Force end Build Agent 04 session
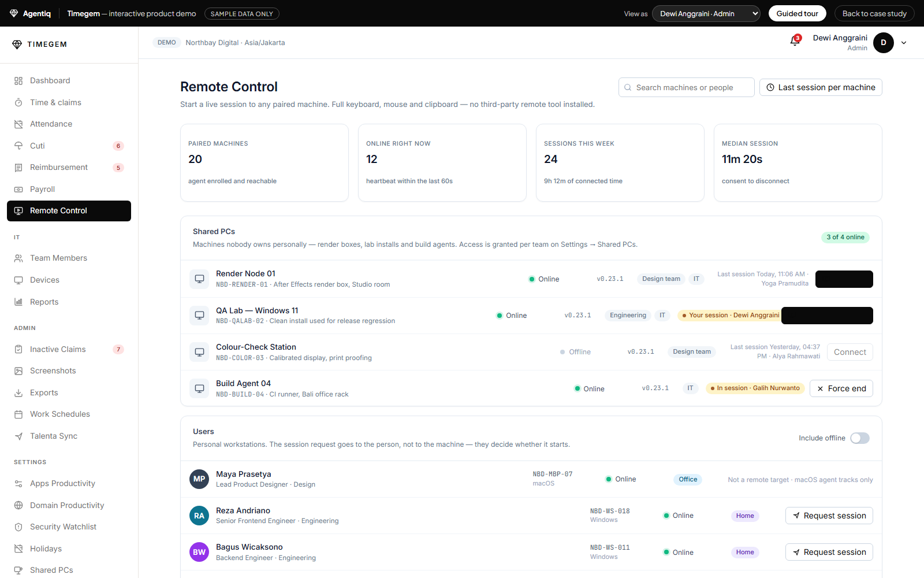 tap(841, 388)
